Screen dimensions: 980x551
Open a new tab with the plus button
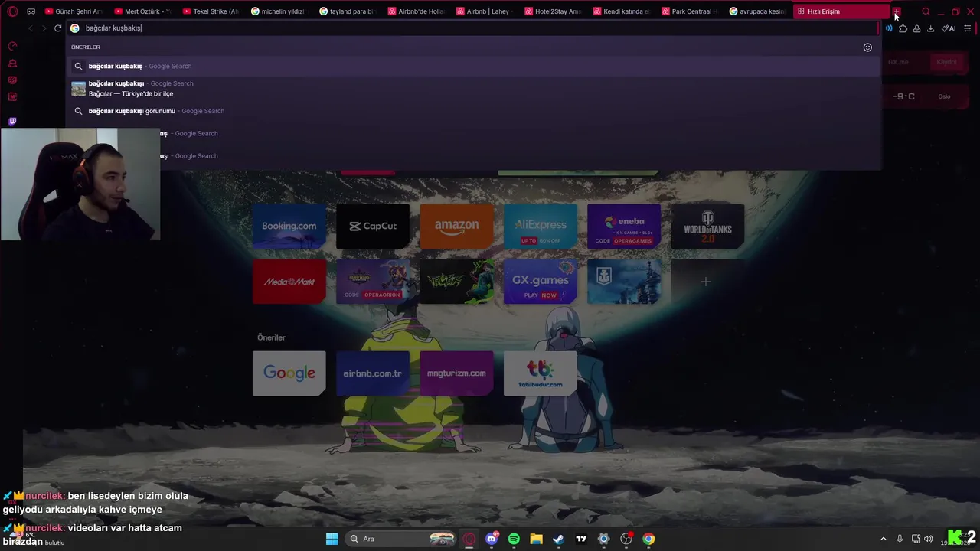(x=897, y=11)
